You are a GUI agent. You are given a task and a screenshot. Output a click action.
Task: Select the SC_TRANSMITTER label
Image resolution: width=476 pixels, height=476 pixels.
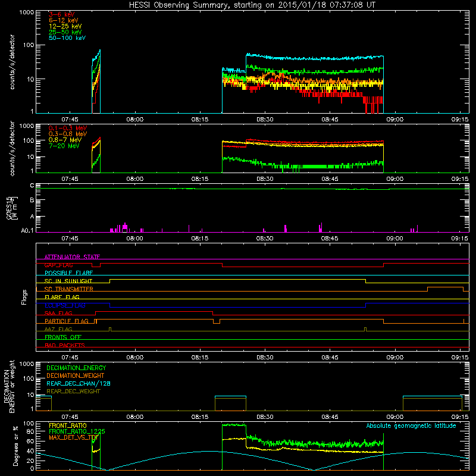69,289
